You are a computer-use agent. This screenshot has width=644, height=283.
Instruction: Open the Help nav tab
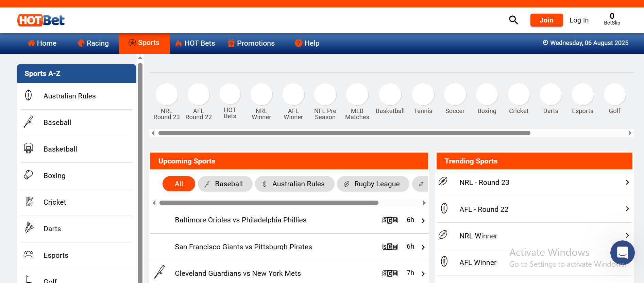(307, 43)
